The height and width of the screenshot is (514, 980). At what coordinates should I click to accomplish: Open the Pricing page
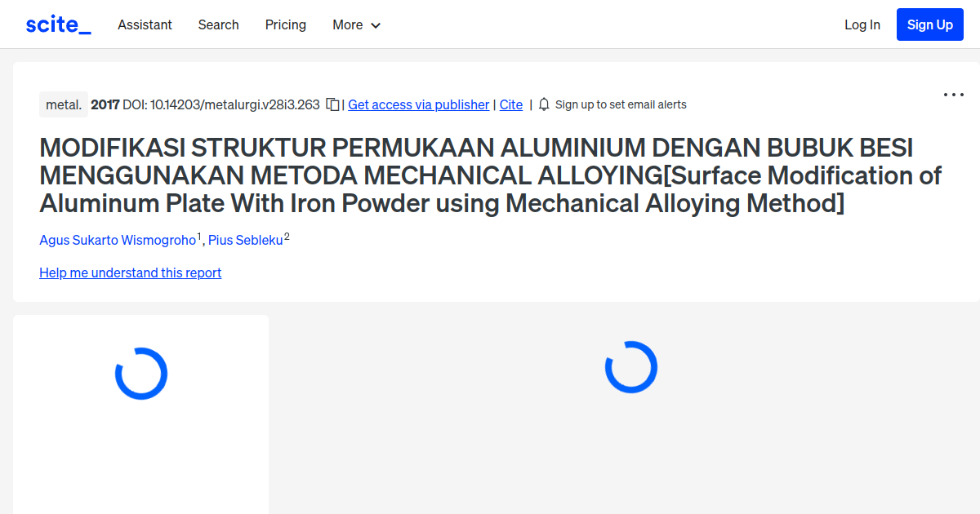285,24
